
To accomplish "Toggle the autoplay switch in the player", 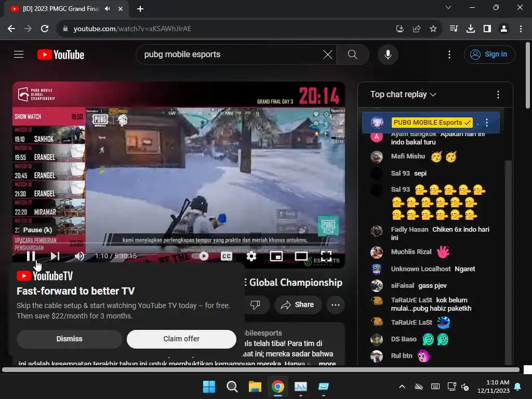I will 201,256.
